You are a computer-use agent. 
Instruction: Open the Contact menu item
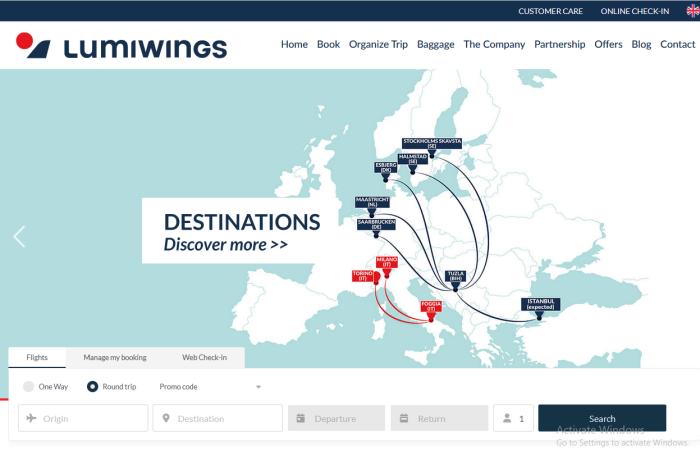678,44
